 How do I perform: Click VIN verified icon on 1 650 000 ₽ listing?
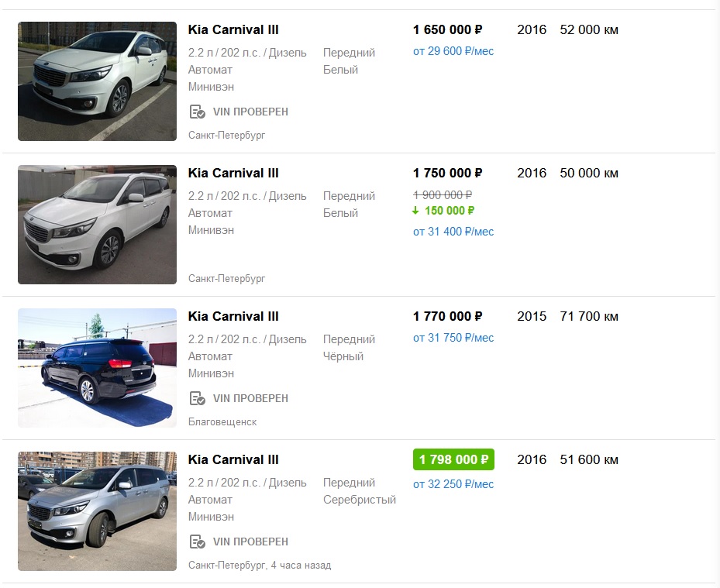197,112
